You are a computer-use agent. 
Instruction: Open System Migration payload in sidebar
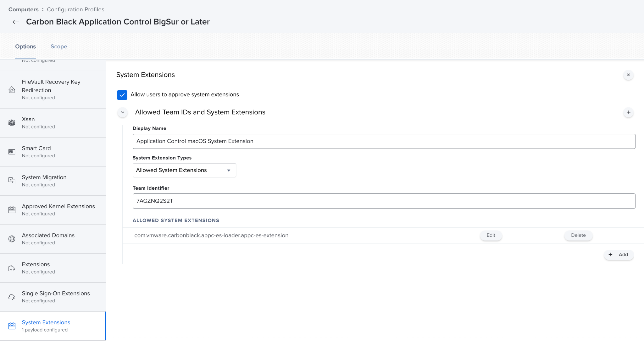point(53,181)
